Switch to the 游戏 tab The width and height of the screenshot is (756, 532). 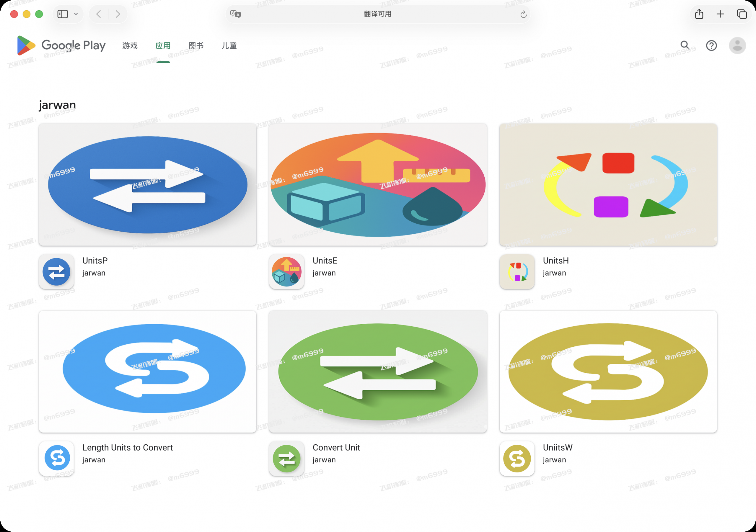130,45
